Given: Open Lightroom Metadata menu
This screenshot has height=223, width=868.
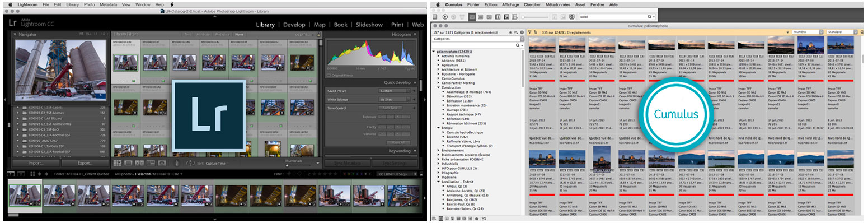Looking at the screenshot, I should tap(109, 4).
